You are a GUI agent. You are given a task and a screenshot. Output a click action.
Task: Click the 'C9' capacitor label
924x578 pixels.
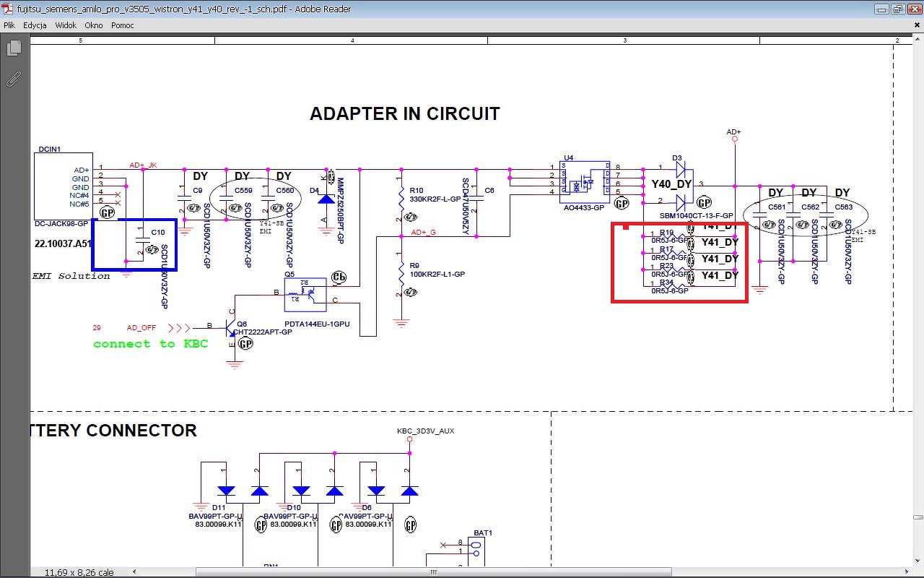(198, 191)
